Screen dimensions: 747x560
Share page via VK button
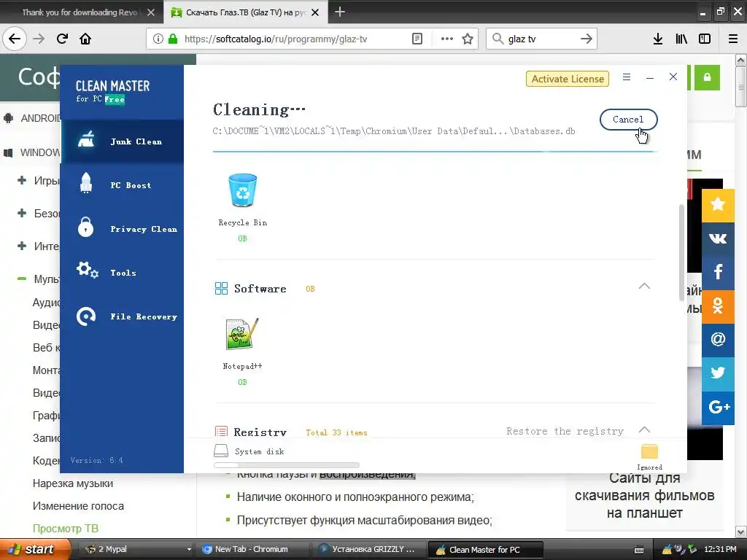718,238
